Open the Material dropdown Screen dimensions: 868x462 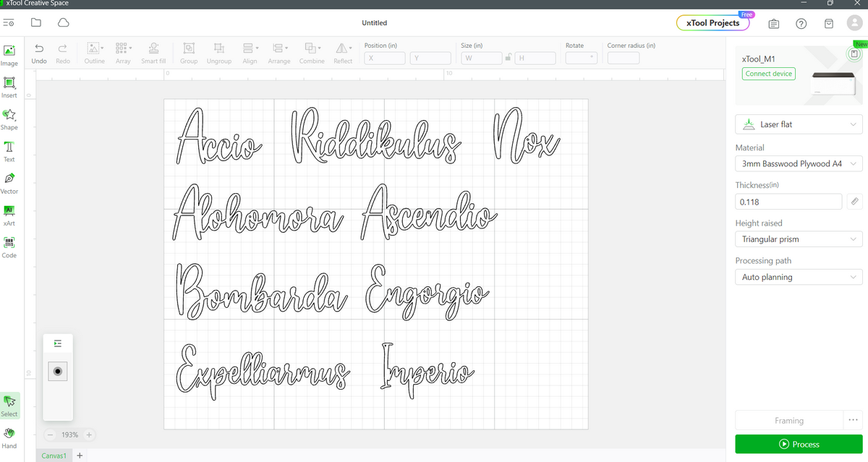pos(799,164)
